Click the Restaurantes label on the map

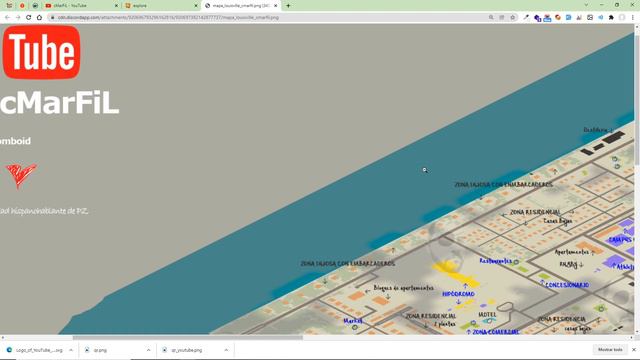click(496, 261)
